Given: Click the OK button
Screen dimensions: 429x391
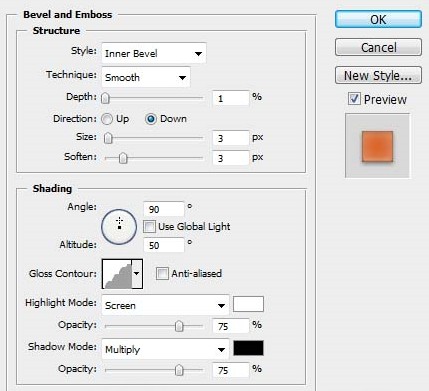Looking at the screenshot, I should (378, 19).
